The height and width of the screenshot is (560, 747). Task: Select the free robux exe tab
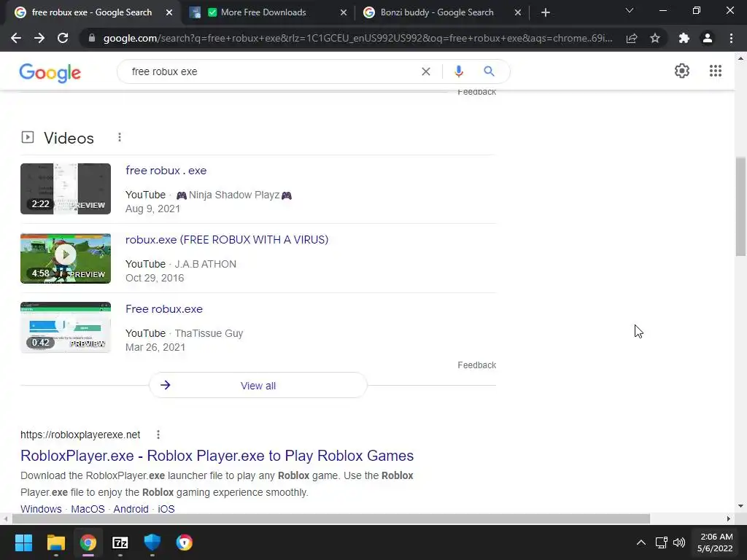91,12
